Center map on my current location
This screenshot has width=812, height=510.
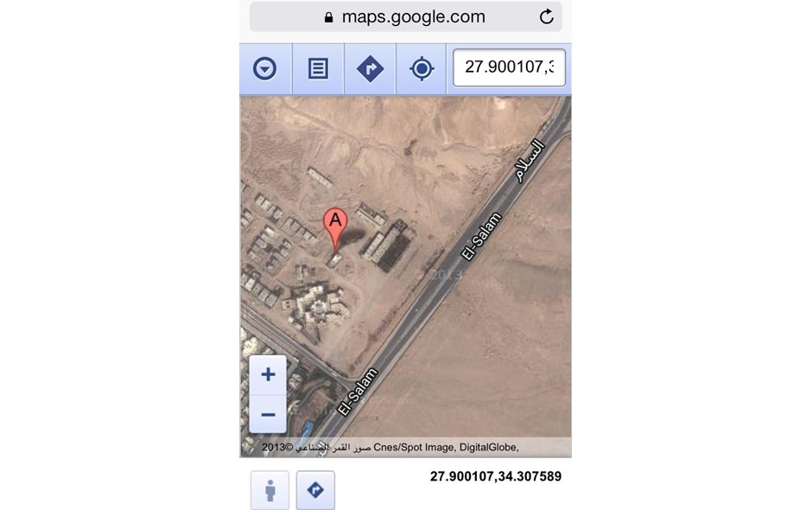pos(422,68)
